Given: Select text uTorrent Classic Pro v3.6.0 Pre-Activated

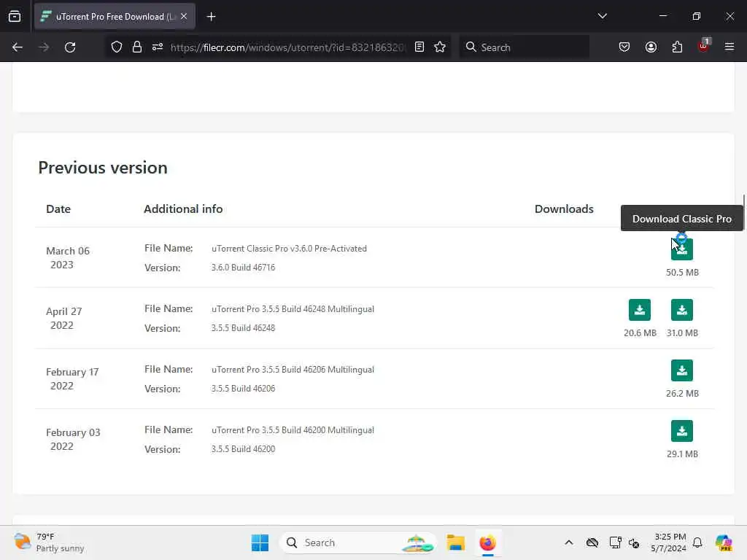Looking at the screenshot, I should [x=289, y=249].
